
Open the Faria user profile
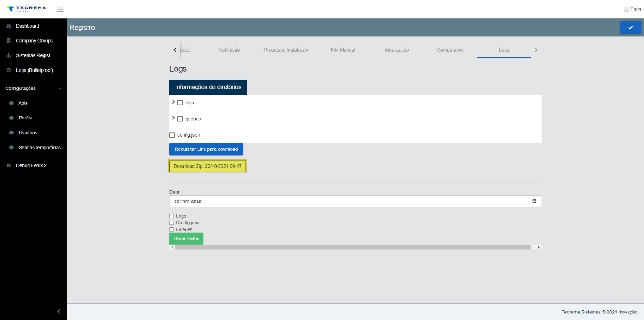(633, 9)
